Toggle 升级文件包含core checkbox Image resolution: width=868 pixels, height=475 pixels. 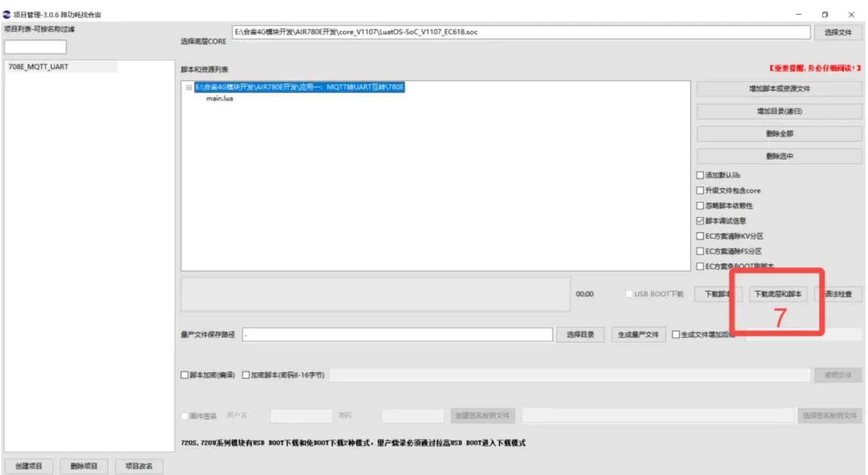(700, 190)
